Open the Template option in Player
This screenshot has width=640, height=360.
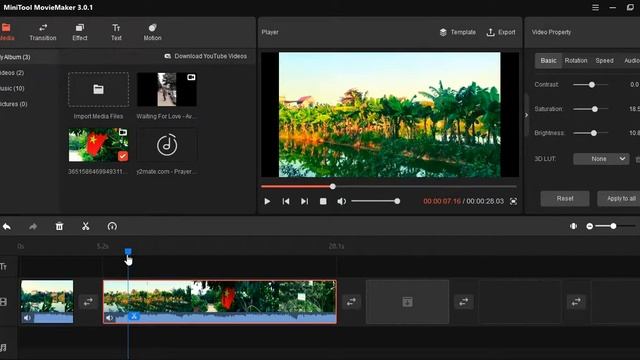(458, 32)
